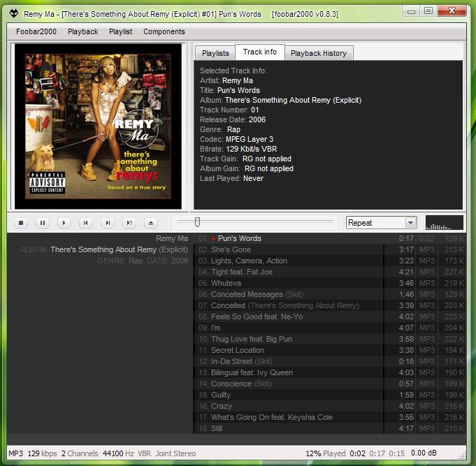Open the Playback menu

pos(83,31)
